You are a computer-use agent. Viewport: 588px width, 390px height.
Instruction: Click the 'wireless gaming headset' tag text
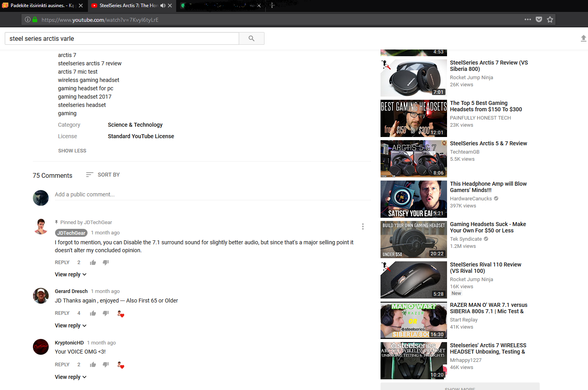tap(88, 80)
